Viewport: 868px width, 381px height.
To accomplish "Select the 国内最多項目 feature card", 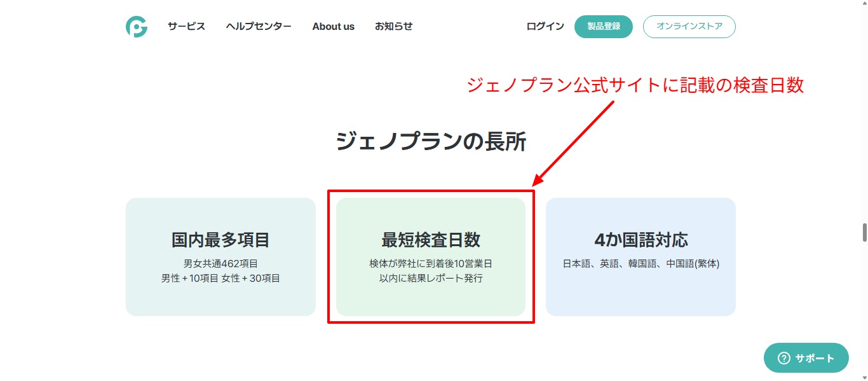I will click(220, 256).
